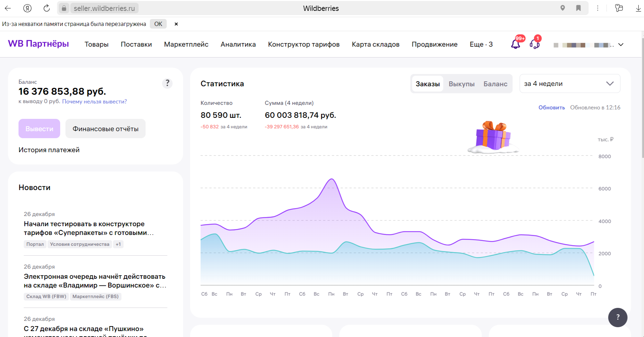
Task: Click the location icon in the address bar
Action: (x=563, y=8)
